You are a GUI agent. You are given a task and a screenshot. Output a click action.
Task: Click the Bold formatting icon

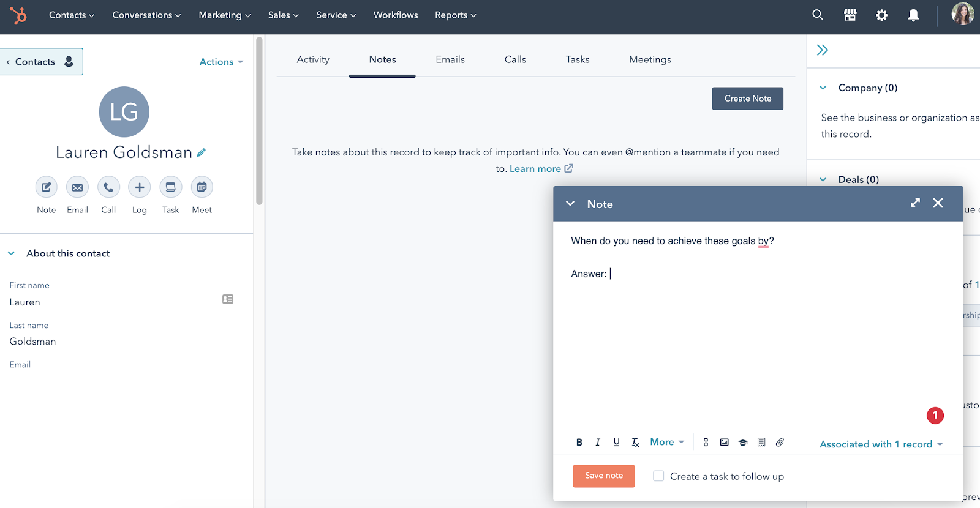click(x=579, y=443)
